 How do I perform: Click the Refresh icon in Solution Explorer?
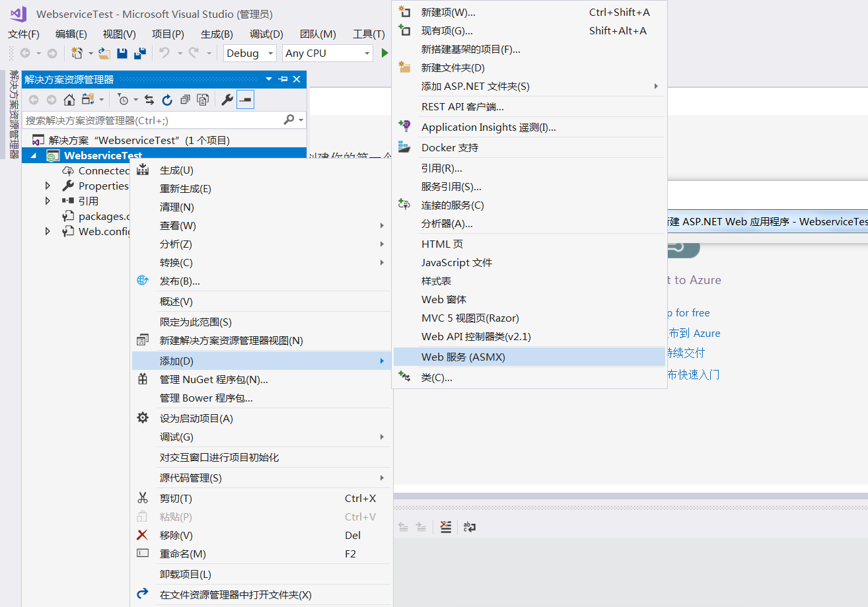coord(167,100)
